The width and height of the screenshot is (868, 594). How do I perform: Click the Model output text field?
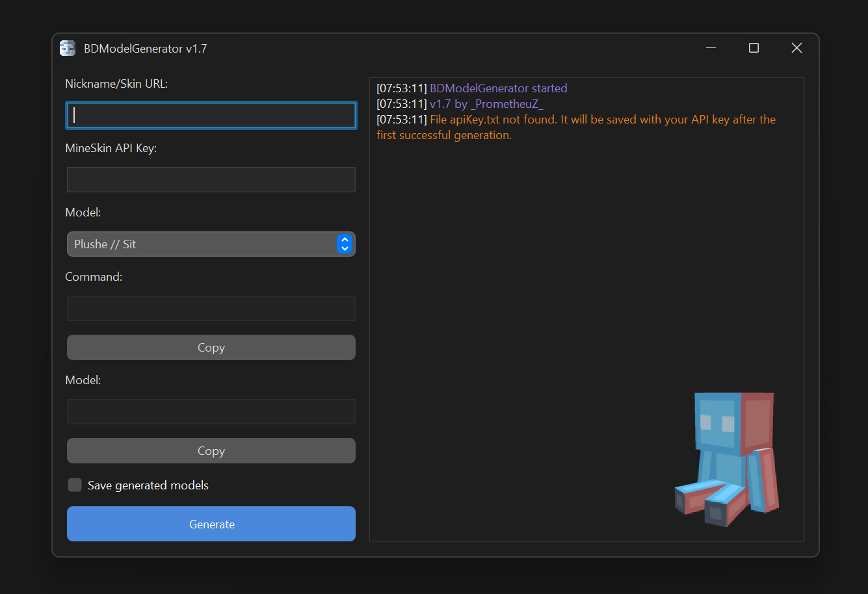tap(211, 411)
